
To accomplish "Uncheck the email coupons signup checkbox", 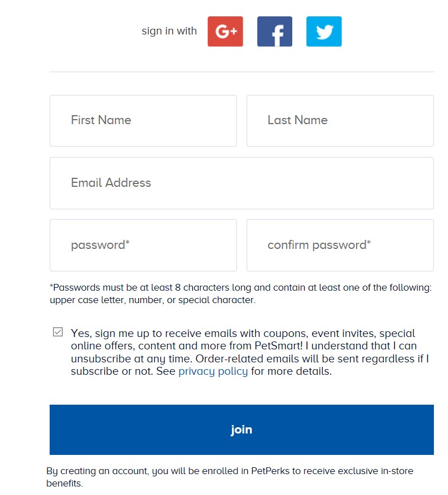I will pyautogui.click(x=58, y=332).
